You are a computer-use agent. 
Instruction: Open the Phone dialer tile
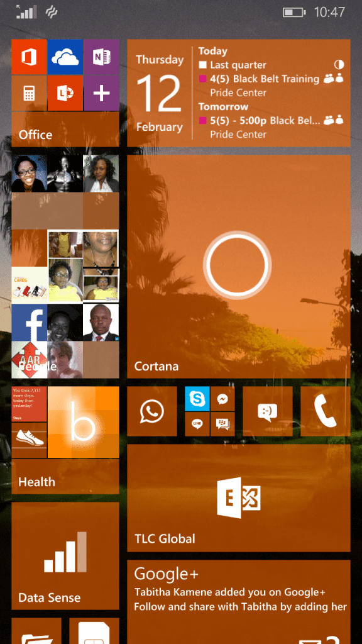[326, 411]
